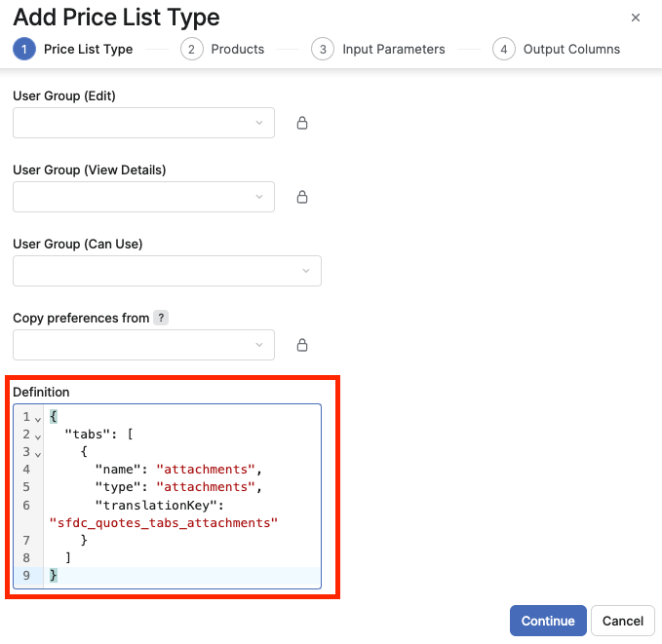Click lock icon beside Copy preferences from

click(302, 345)
